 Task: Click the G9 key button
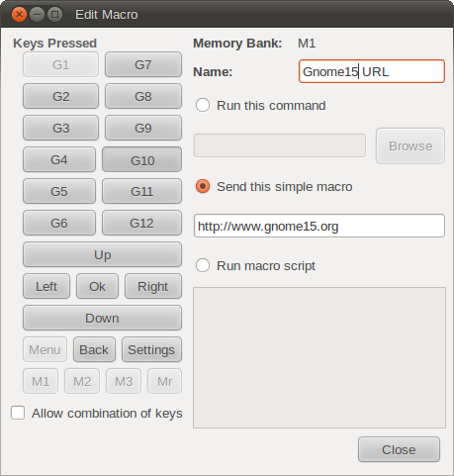[x=143, y=128]
